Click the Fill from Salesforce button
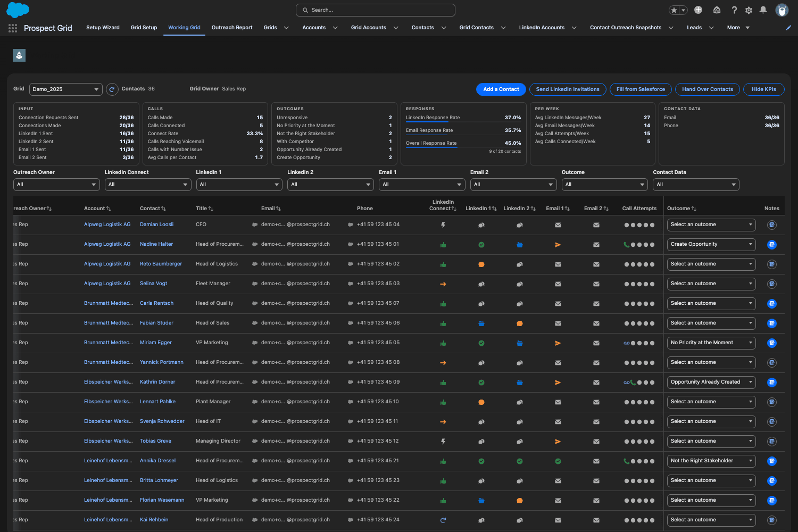 641,89
